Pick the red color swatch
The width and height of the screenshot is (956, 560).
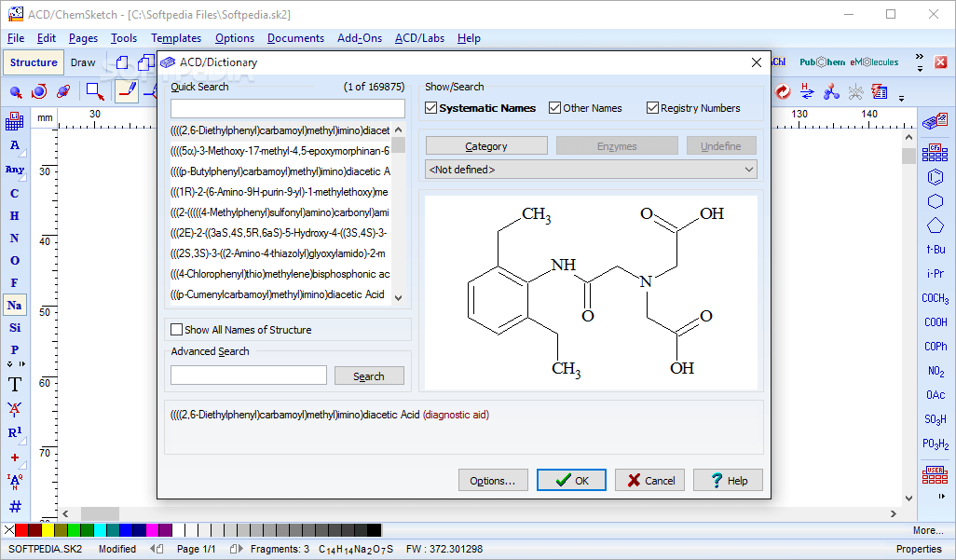pyautogui.click(x=21, y=530)
